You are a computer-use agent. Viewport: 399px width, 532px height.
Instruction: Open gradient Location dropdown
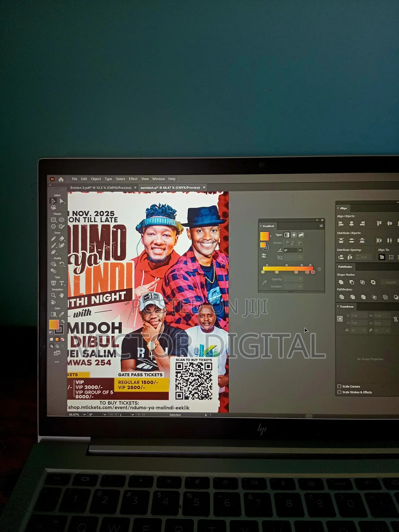coord(300,286)
